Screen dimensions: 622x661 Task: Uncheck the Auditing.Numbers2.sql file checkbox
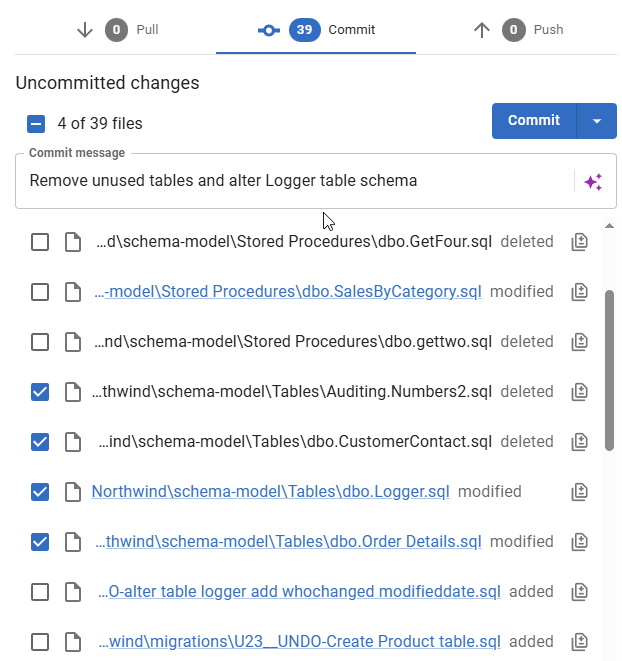(40, 392)
